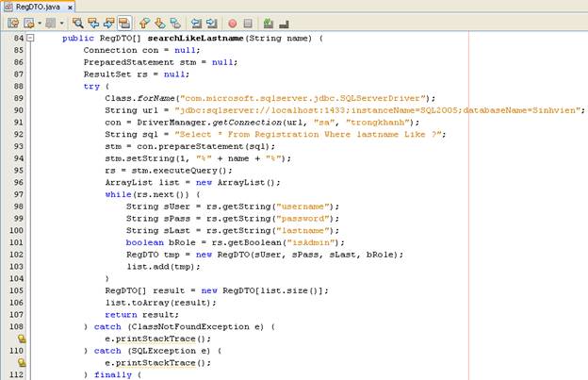Click 'Connection con = null;' line

click(141, 50)
